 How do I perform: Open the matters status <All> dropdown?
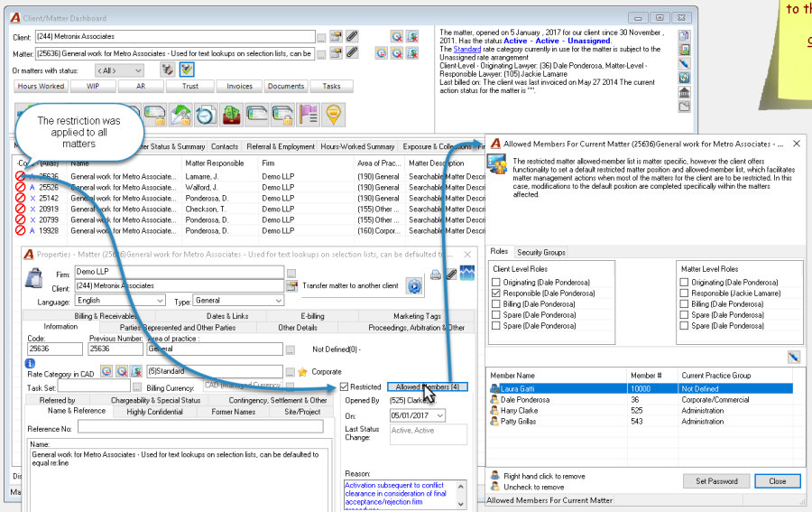pos(119,70)
